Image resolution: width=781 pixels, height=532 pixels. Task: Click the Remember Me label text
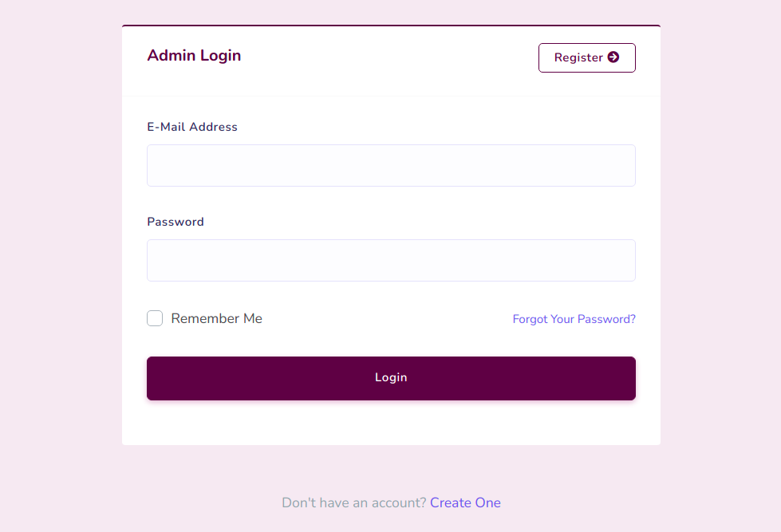tap(217, 318)
